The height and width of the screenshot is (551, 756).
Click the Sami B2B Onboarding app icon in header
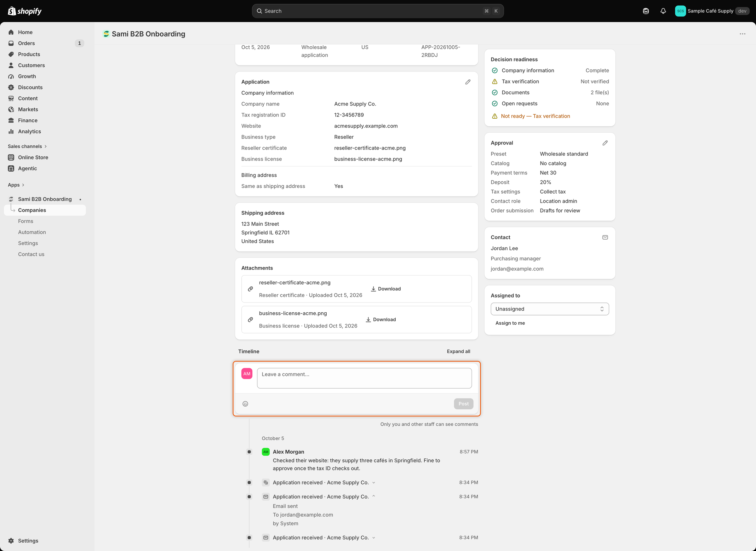pyautogui.click(x=106, y=34)
